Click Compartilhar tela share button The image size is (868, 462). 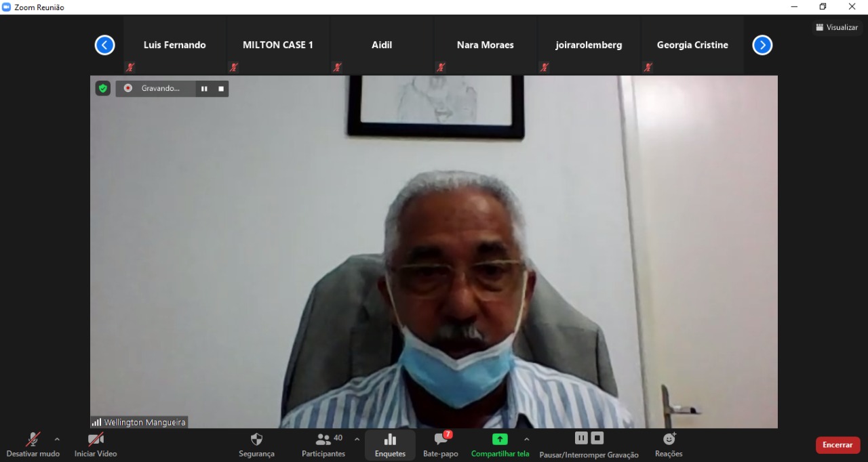point(500,444)
